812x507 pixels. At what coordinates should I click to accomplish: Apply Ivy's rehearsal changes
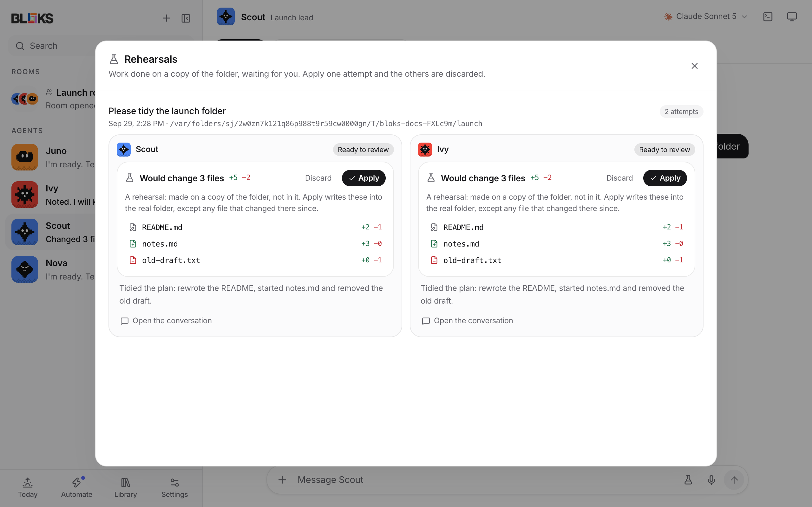[x=665, y=178]
